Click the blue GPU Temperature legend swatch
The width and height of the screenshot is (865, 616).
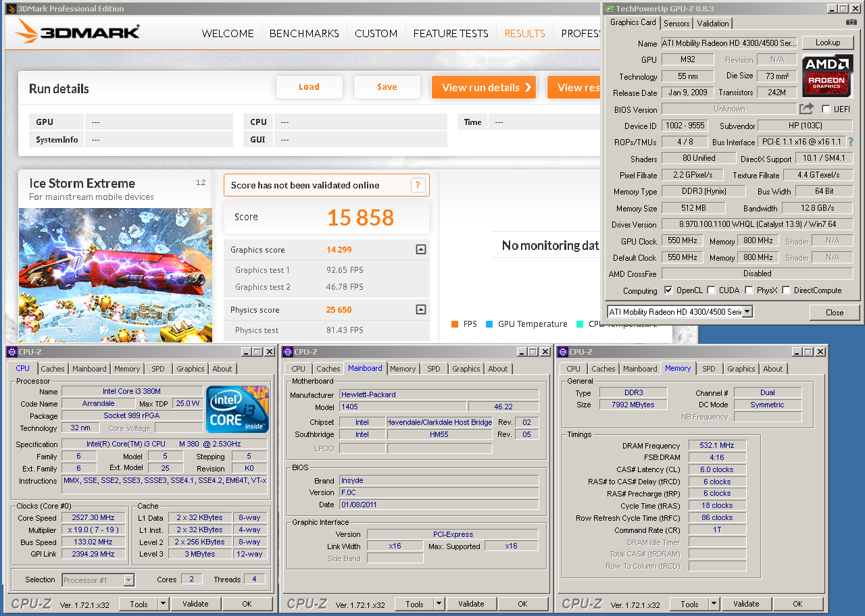point(489,324)
